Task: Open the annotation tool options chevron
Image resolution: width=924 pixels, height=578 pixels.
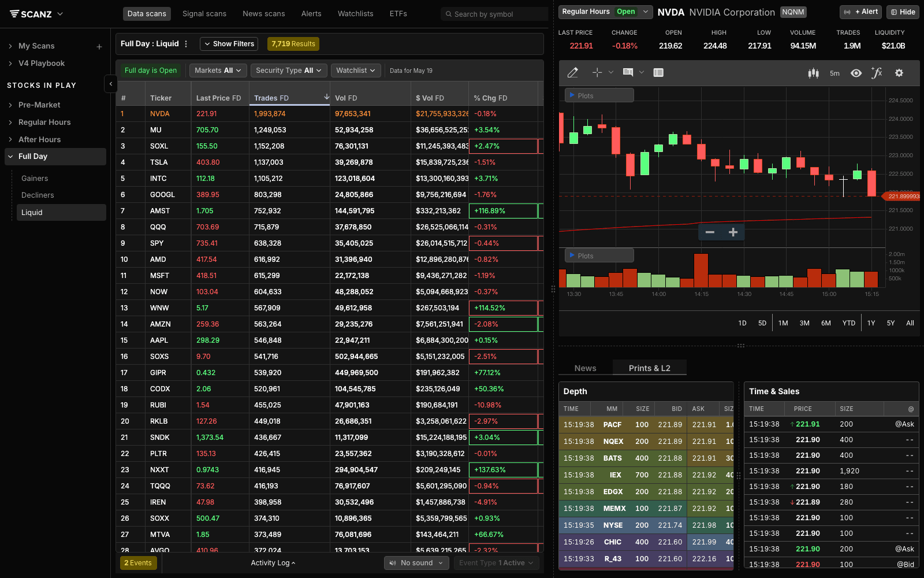Action: coord(642,72)
